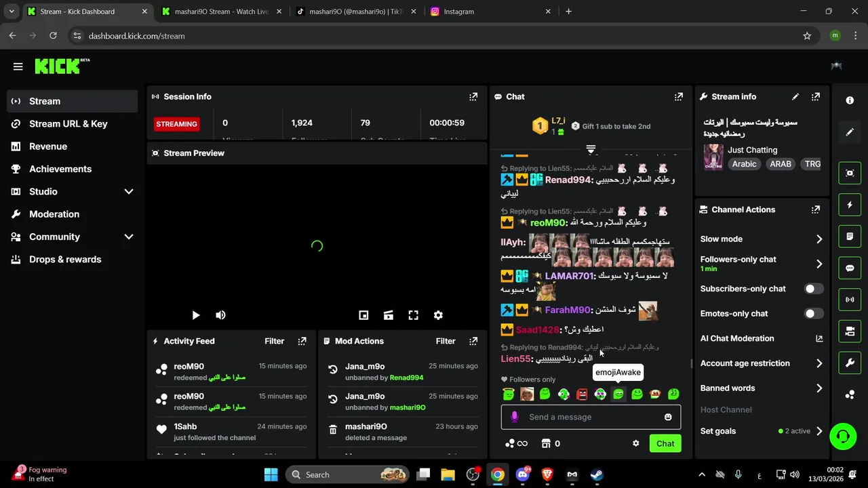
Task: Pop out the Stream info panel
Action: click(x=816, y=97)
